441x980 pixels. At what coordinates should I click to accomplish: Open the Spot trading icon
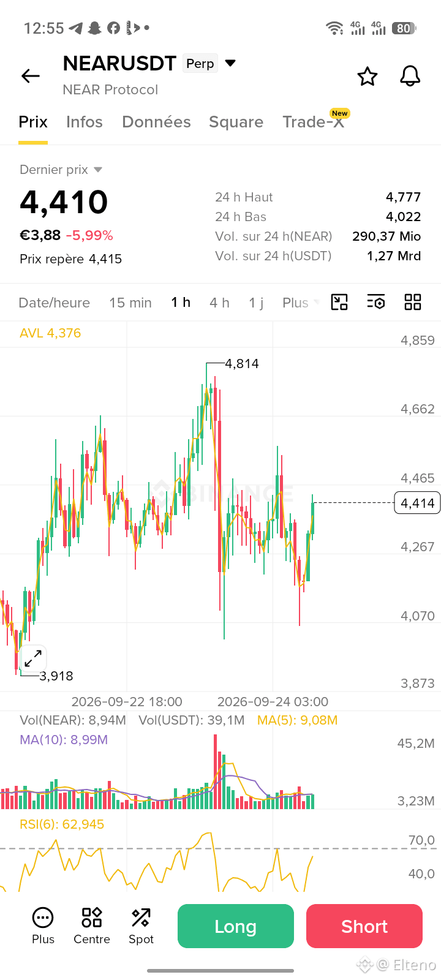click(x=141, y=926)
